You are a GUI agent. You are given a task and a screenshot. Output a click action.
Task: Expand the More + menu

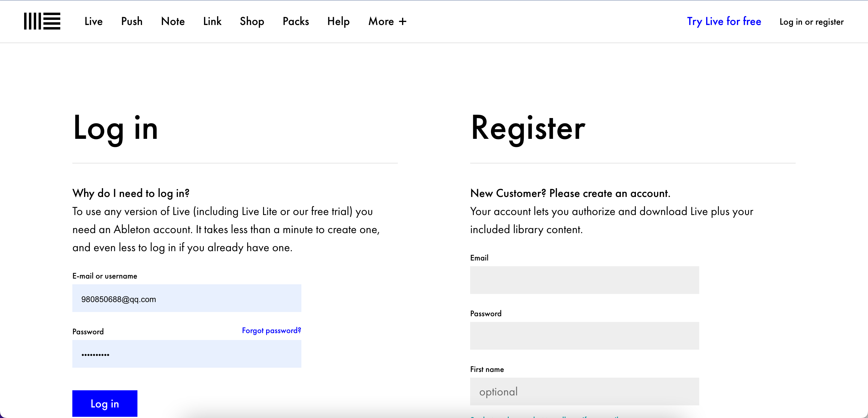pyautogui.click(x=388, y=22)
